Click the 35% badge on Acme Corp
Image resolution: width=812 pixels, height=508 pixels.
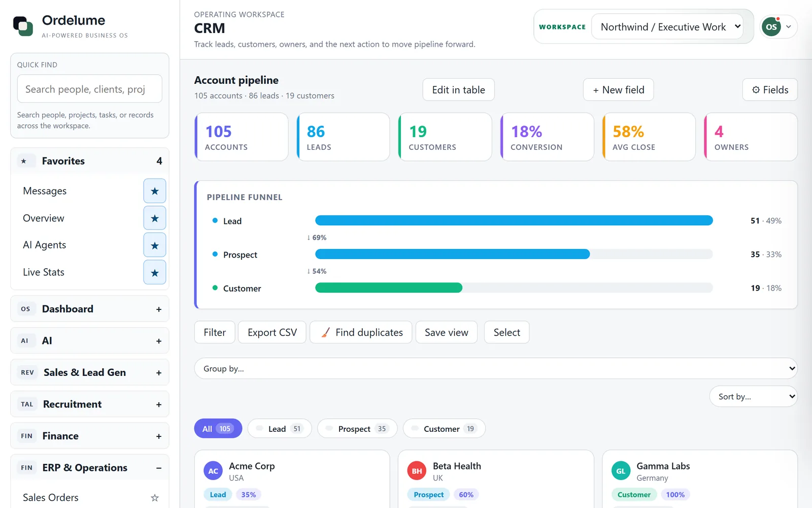point(249,495)
